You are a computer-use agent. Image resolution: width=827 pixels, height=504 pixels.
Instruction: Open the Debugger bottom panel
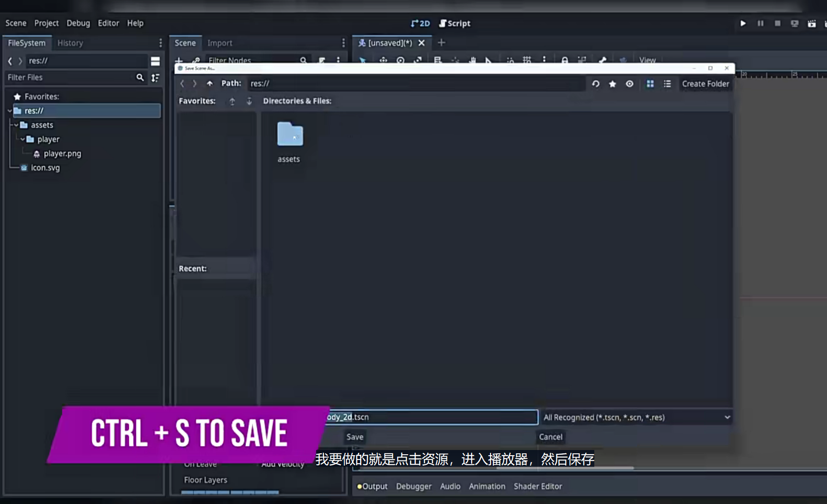point(414,486)
